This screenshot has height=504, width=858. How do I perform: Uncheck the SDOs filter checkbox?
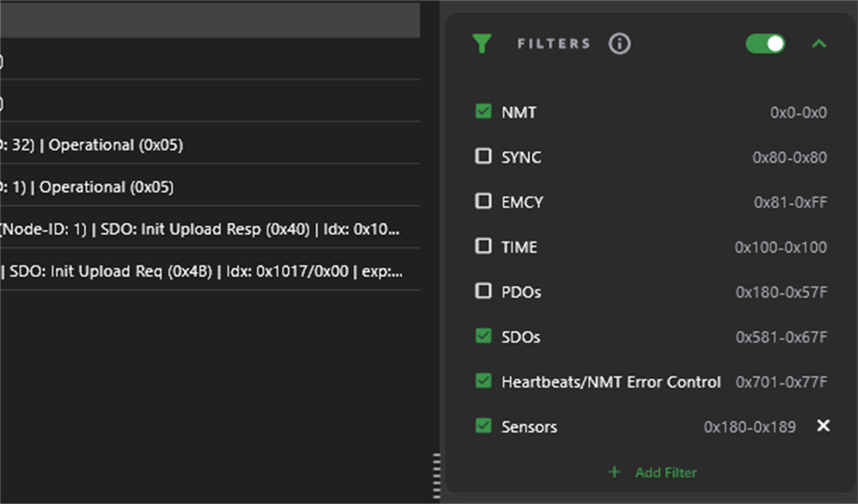483,336
